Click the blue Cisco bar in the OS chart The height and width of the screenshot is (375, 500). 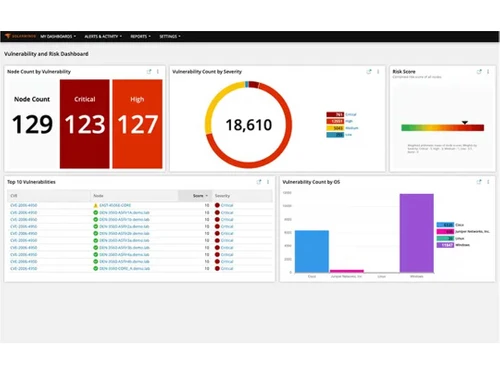(x=312, y=251)
